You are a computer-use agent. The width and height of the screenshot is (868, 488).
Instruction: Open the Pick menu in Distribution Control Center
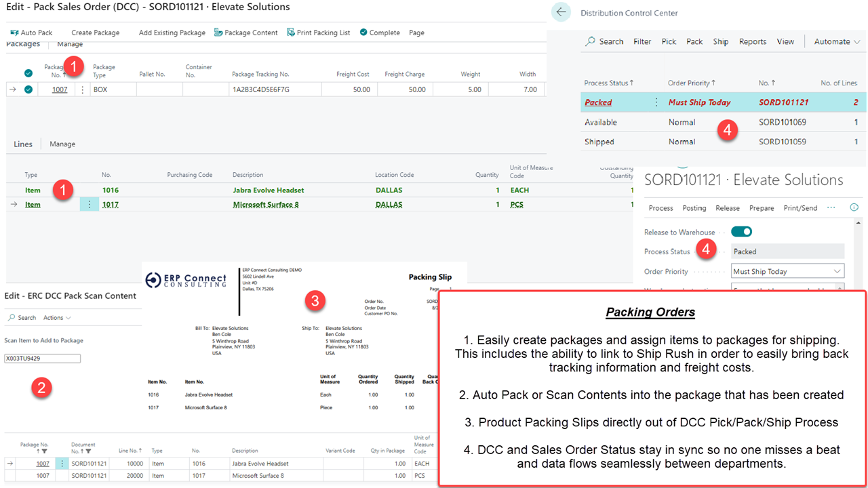tap(669, 41)
